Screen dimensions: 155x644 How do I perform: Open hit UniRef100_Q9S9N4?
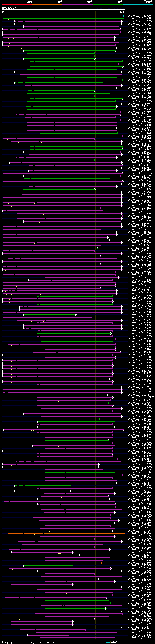(x=139, y=104)
